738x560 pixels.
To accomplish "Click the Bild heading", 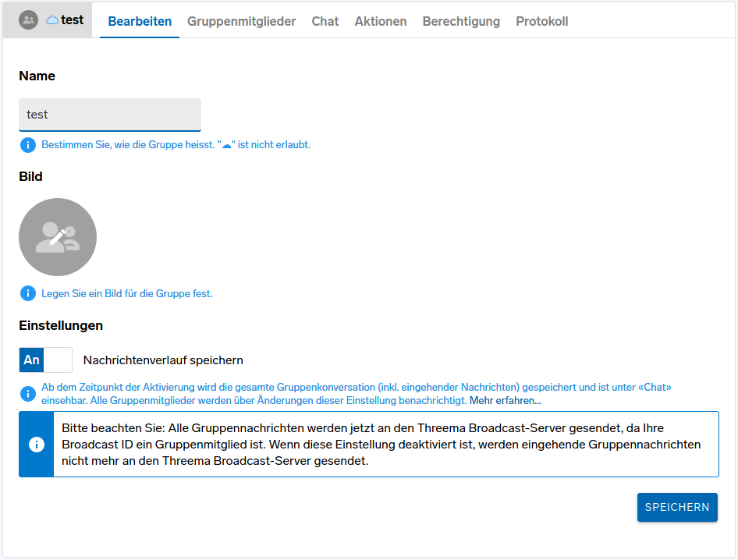I will click(30, 176).
